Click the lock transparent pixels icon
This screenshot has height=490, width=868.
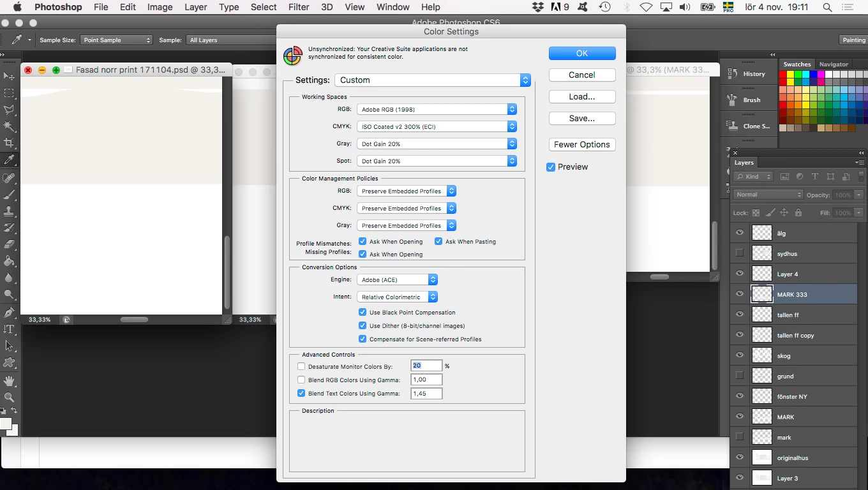click(756, 212)
